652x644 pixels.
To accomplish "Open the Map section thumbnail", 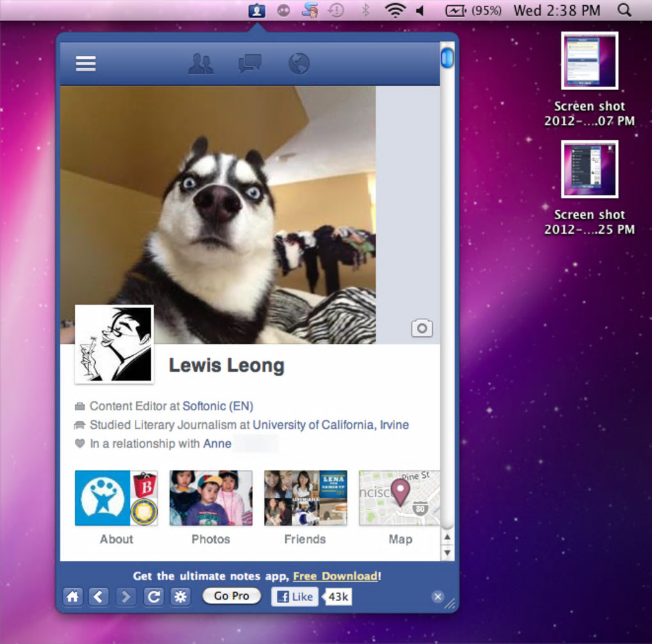I will click(x=399, y=498).
